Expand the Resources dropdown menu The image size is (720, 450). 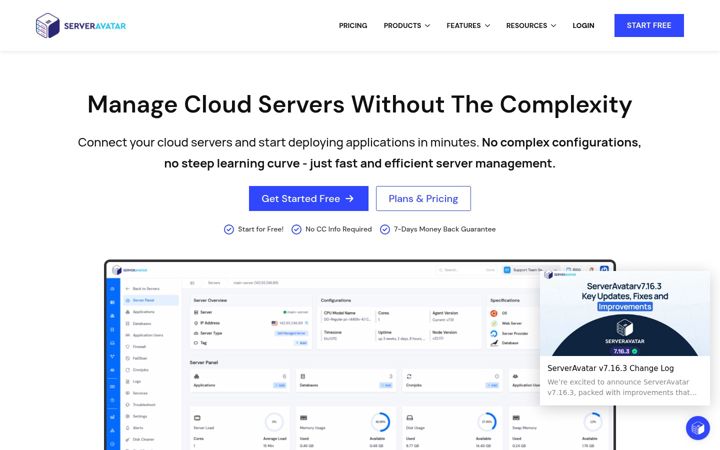click(x=531, y=26)
